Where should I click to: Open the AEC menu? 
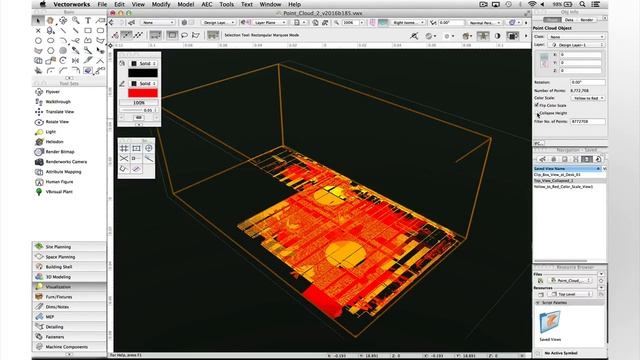207,4
